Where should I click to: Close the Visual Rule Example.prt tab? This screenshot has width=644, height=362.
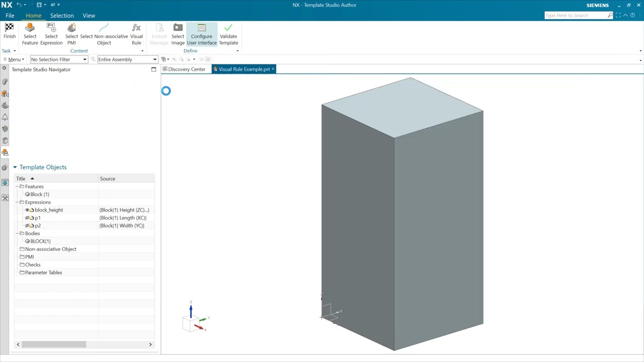point(273,69)
